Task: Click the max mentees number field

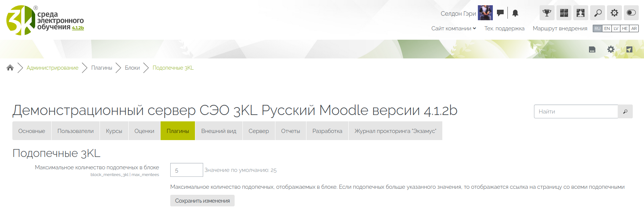Action: (186, 170)
